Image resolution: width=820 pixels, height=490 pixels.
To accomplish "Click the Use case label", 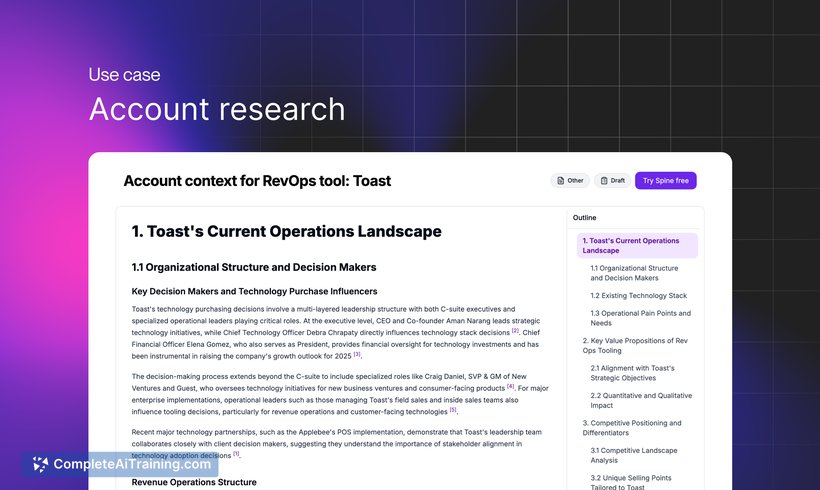I will [124, 75].
